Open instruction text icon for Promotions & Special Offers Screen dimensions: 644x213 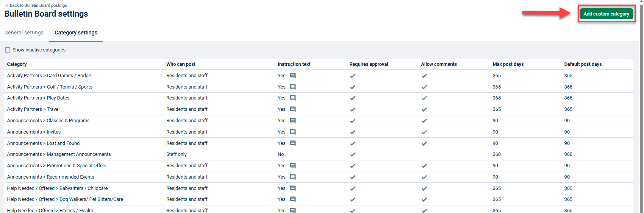tap(293, 166)
